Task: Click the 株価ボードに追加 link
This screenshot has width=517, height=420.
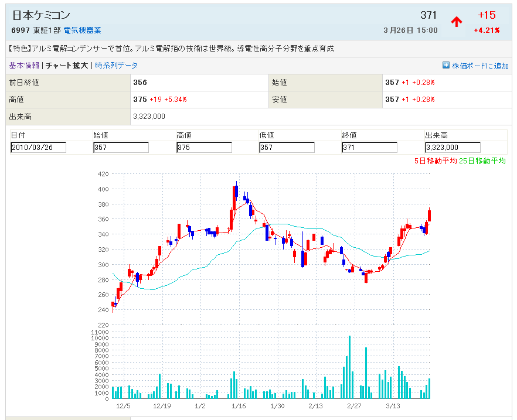Action: coord(481,66)
